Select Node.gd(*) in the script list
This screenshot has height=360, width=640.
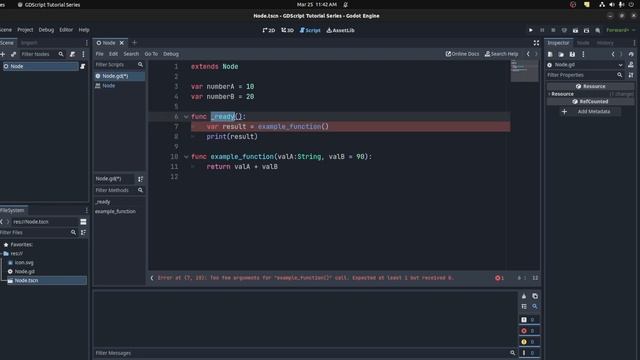coord(119,76)
